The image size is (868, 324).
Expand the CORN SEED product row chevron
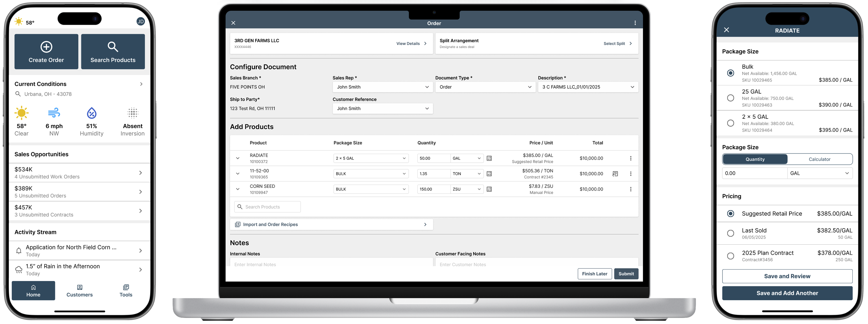click(237, 189)
